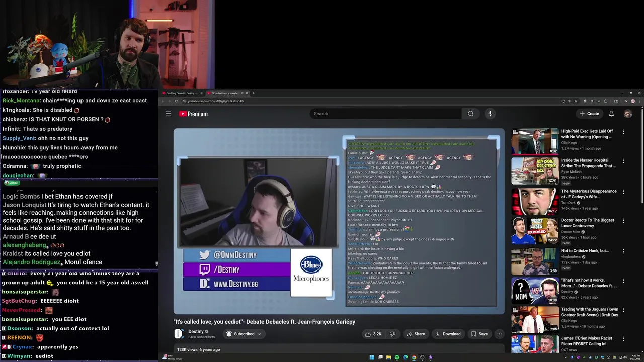
Task: Open the video's more actions ellipsis
Action: (499, 334)
